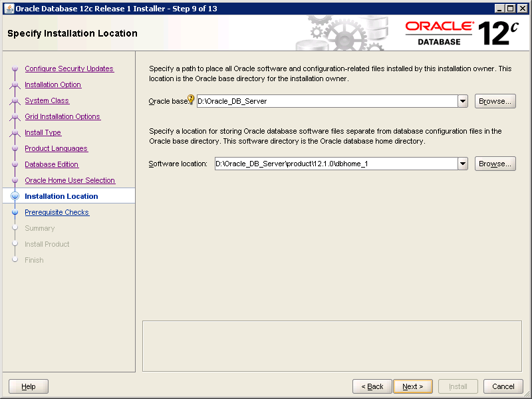The height and width of the screenshot is (399, 532).
Task: Go to the Next installer step
Action: coord(413,386)
